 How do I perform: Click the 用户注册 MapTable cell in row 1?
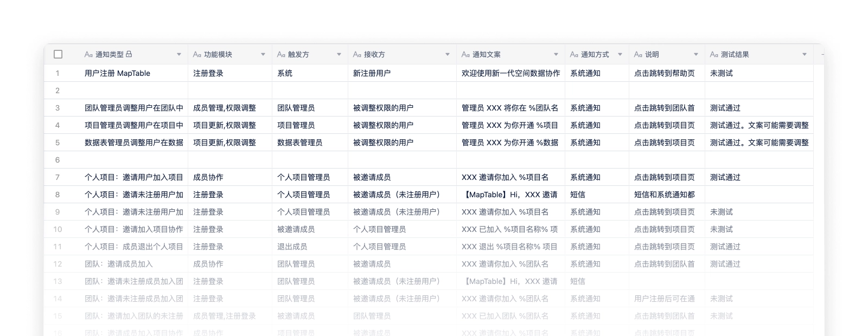tap(117, 73)
